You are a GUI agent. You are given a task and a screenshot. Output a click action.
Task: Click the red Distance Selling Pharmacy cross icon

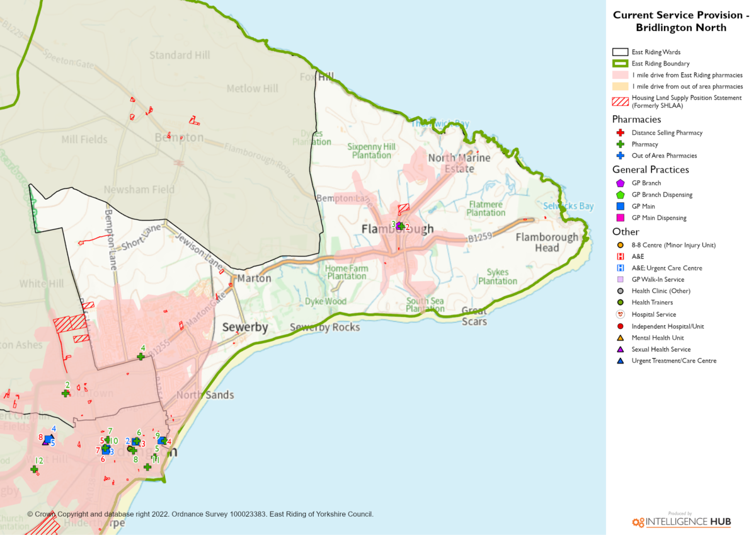(621, 133)
